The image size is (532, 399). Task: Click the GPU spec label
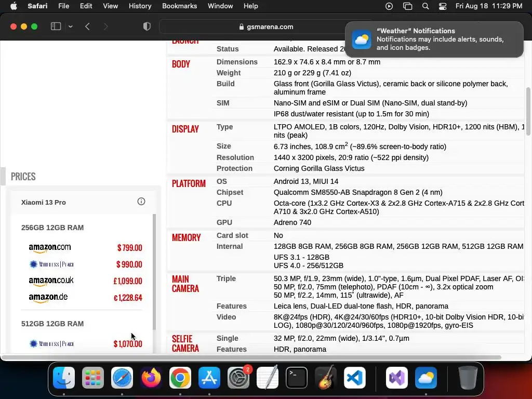click(224, 222)
